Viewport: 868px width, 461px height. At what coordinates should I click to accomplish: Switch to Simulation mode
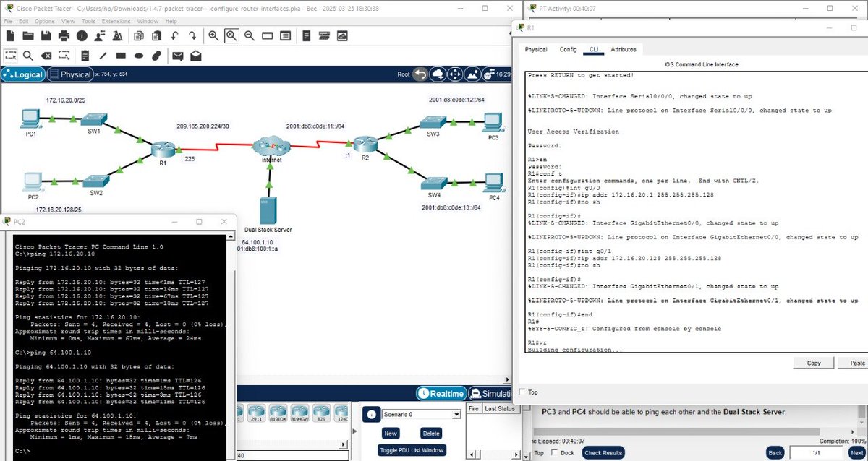(489, 393)
